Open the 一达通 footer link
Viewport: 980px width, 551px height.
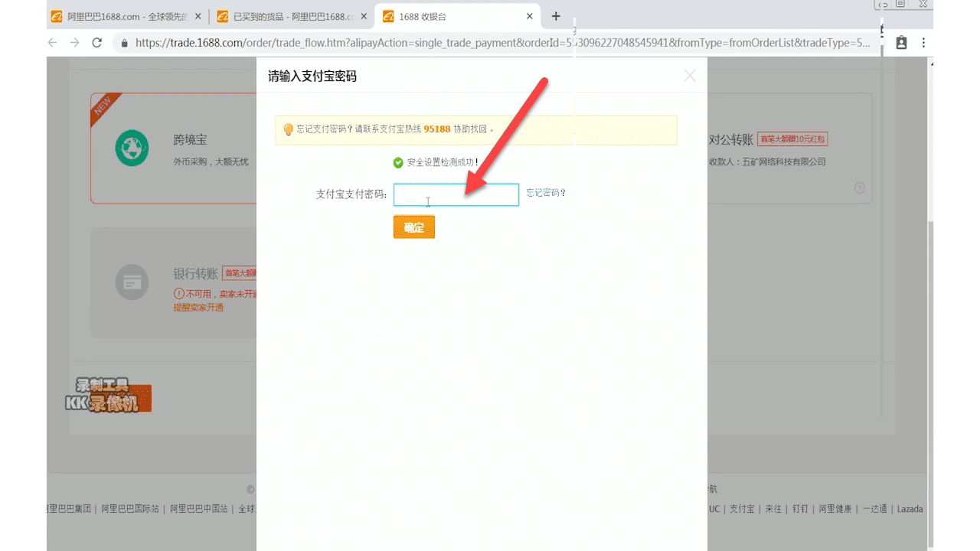(x=874, y=509)
